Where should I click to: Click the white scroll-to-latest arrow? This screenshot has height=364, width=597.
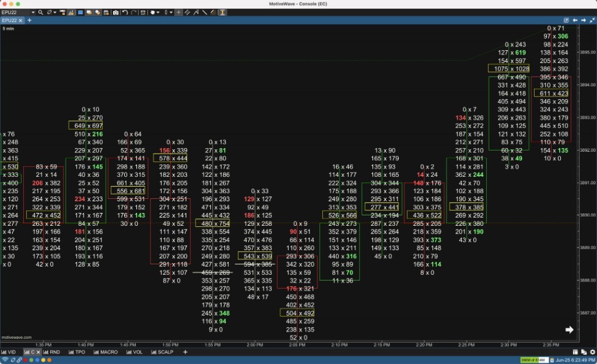569,330
